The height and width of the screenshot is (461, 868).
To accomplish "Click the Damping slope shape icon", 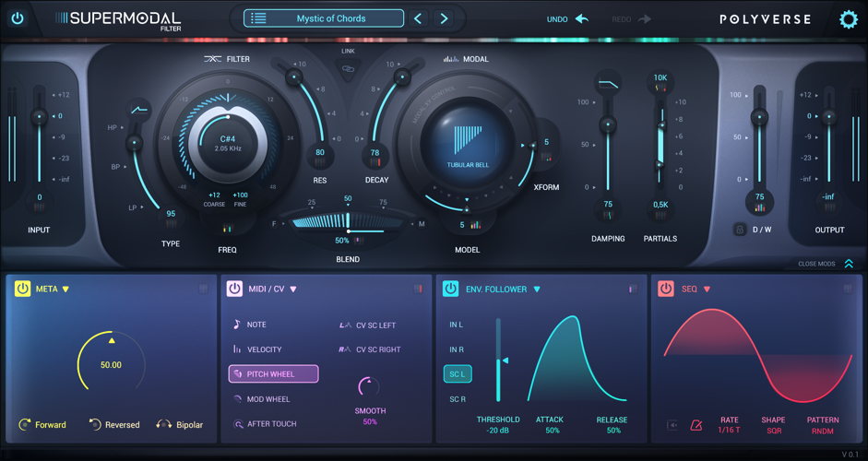I will click(608, 84).
